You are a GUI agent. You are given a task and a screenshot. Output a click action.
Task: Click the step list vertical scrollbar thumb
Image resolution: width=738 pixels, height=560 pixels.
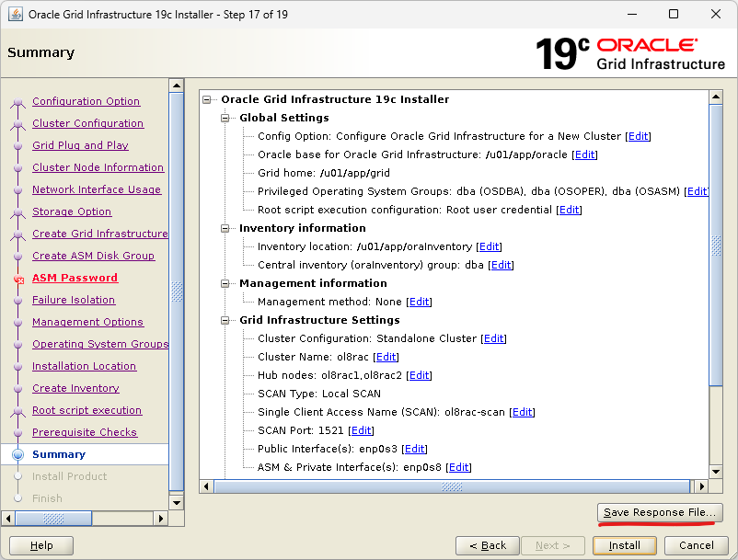pos(177,292)
